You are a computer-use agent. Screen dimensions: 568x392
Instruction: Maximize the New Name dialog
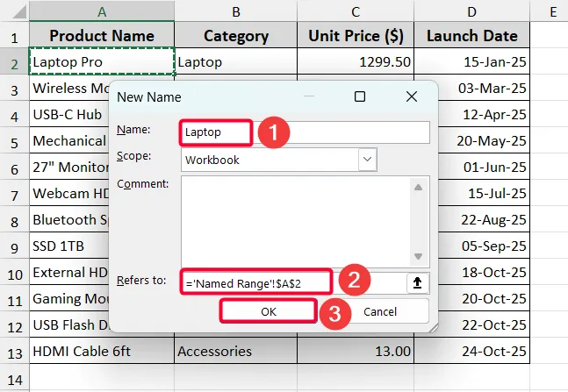(360, 96)
